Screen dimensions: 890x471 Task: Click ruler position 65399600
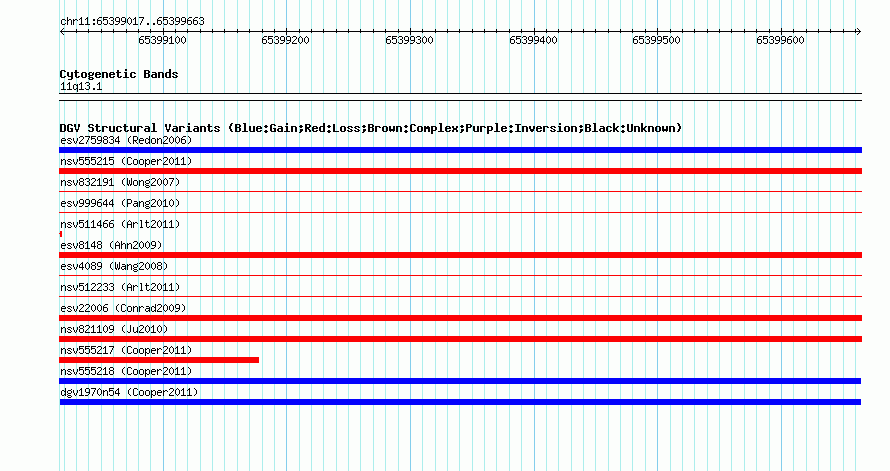[780, 40]
